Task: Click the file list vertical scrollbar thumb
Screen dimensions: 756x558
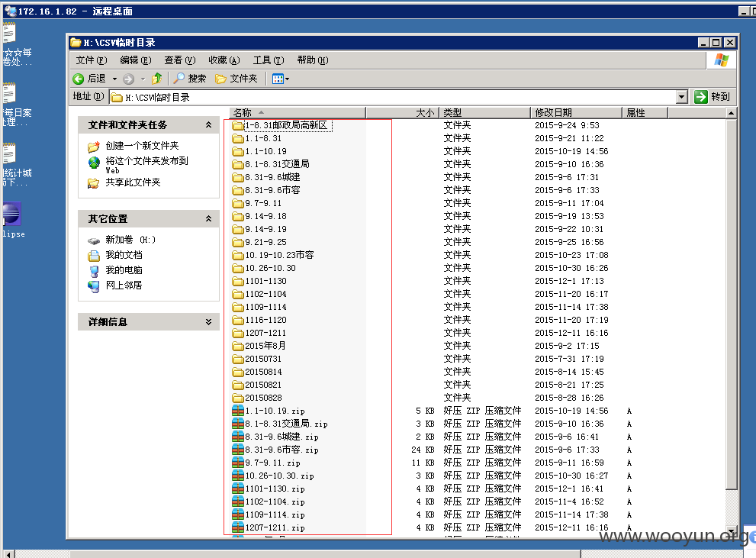Action: [731, 305]
